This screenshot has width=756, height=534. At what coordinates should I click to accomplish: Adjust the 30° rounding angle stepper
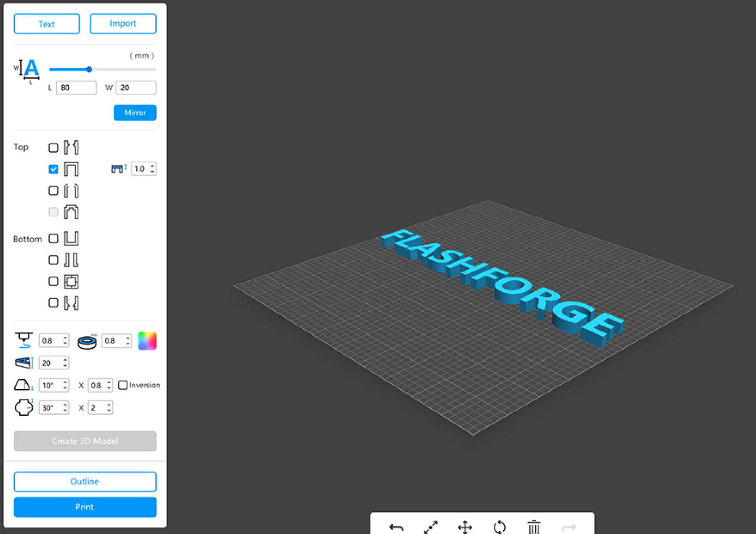click(65, 405)
